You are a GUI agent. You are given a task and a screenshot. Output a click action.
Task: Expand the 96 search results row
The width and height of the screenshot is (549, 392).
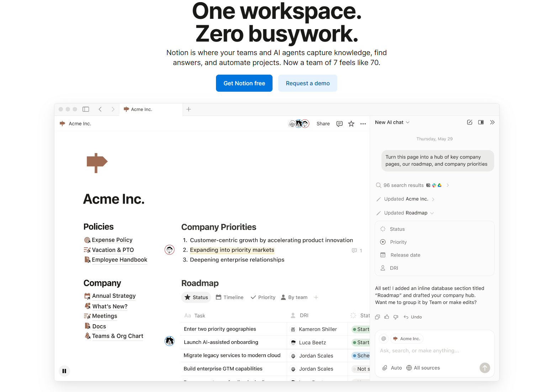[x=413, y=185]
